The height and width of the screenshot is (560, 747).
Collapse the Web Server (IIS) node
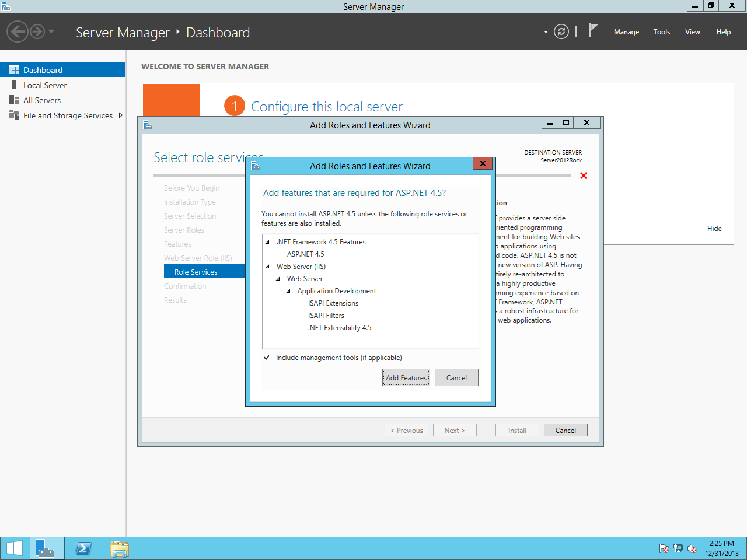pyautogui.click(x=268, y=267)
